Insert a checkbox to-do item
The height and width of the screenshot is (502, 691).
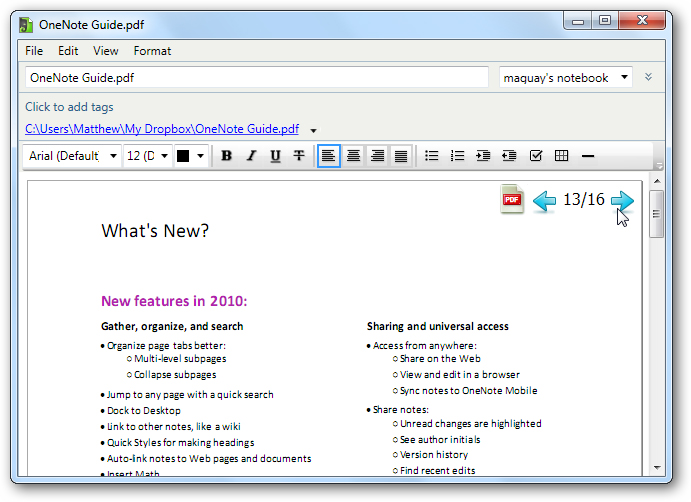point(536,156)
